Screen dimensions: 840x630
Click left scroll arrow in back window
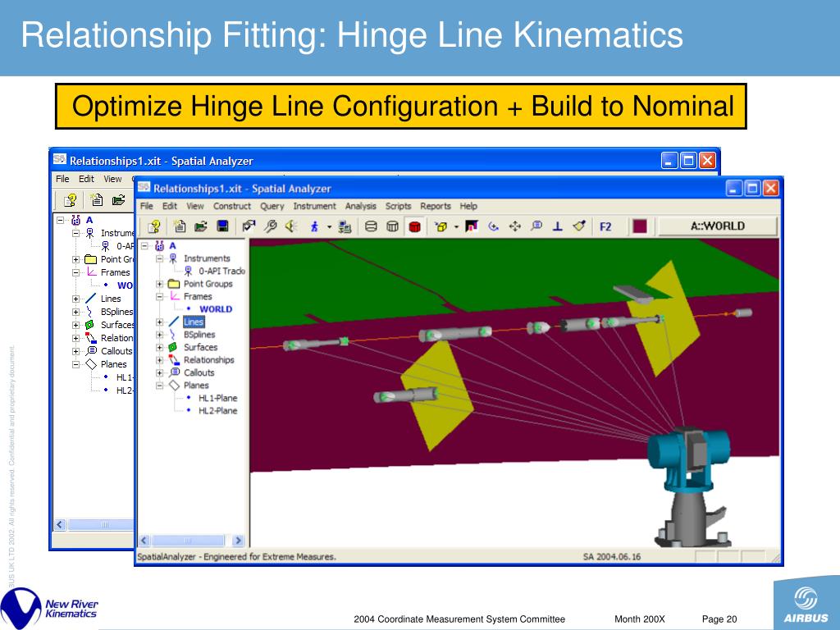coord(60,524)
